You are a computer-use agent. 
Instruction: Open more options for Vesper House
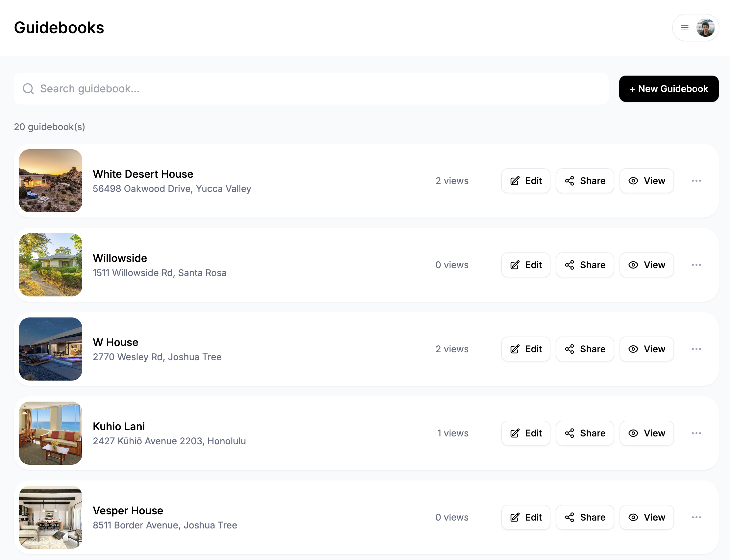click(x=696, y=517)
